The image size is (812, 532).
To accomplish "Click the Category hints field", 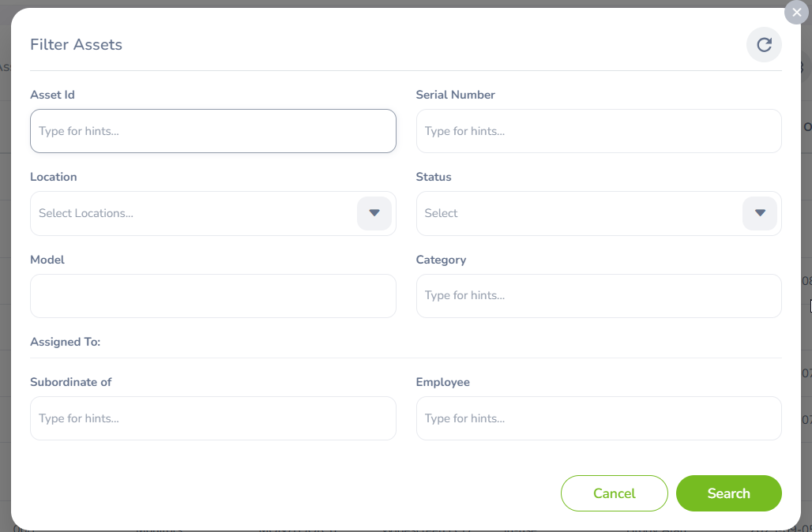I will (x=599, y=296).
